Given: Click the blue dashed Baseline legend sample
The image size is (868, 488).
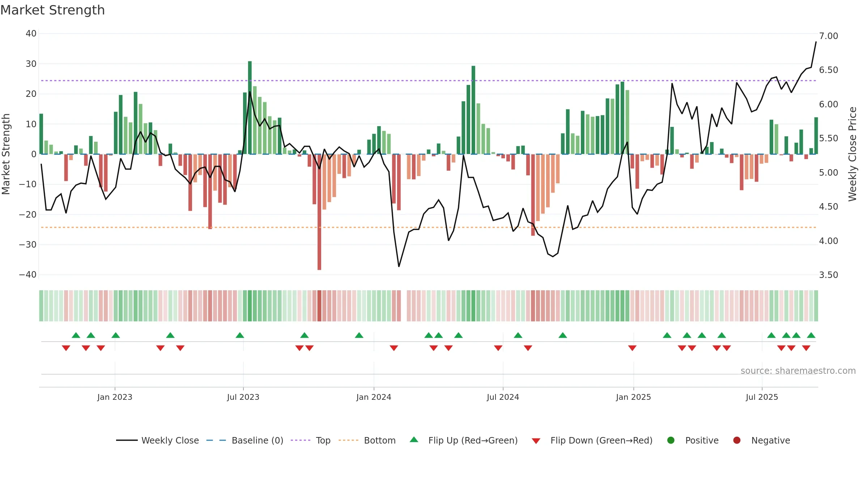Looking at the screenshot, I should 216,440.
